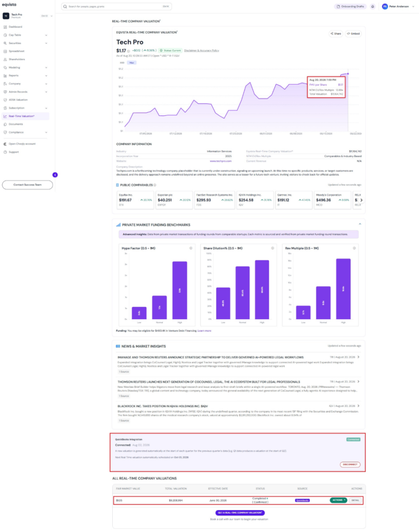Click the High bar in Hype Factor chart

coord(180,290)
